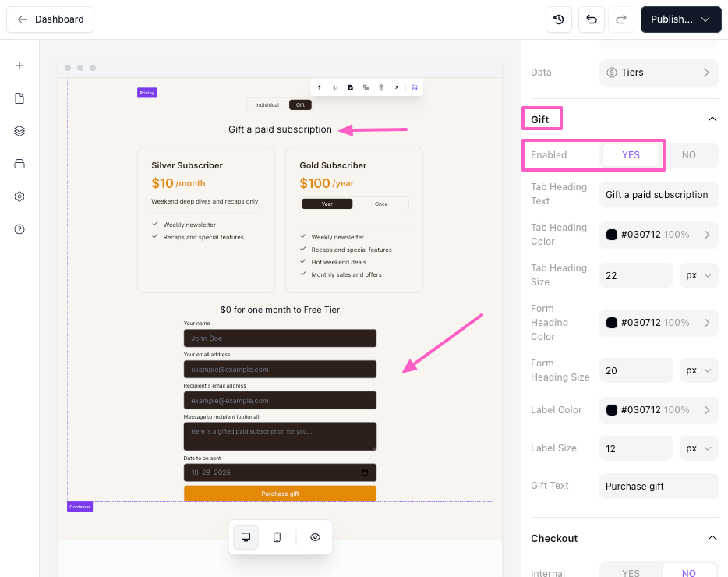Collapse the Gift section
The height and width of the screenshot is (577, 728).
click(x=711, y=119)
